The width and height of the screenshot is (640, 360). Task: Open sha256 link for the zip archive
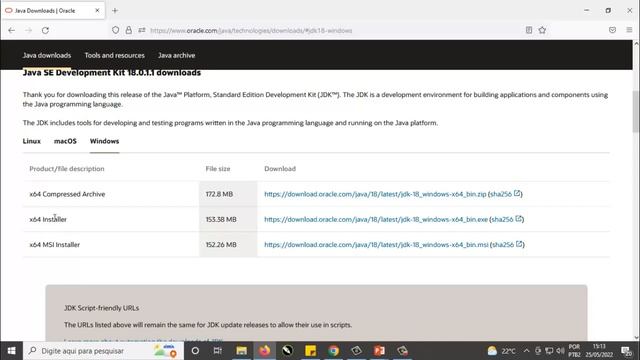click(501, 194)
